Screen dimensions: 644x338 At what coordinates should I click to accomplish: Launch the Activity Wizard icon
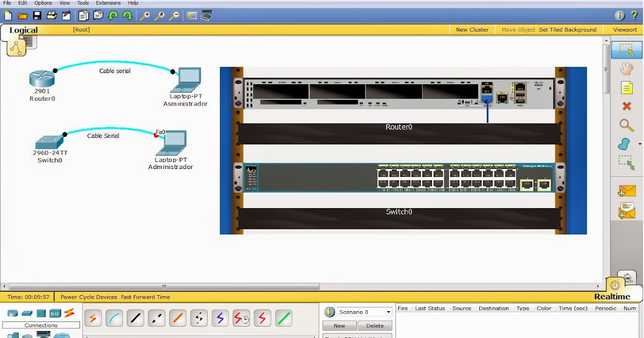[x=66, y=16]
